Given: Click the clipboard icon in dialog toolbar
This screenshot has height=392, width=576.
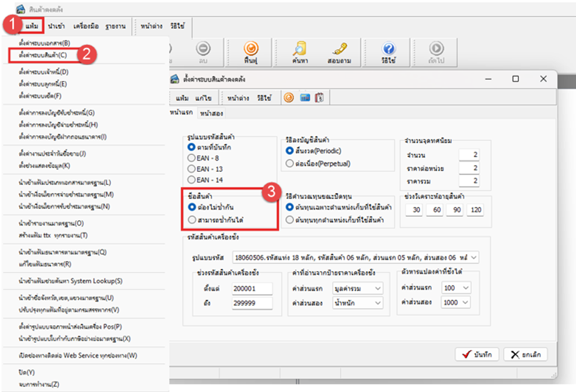Looking at the screenshot, I should click(x=319, y=98).
